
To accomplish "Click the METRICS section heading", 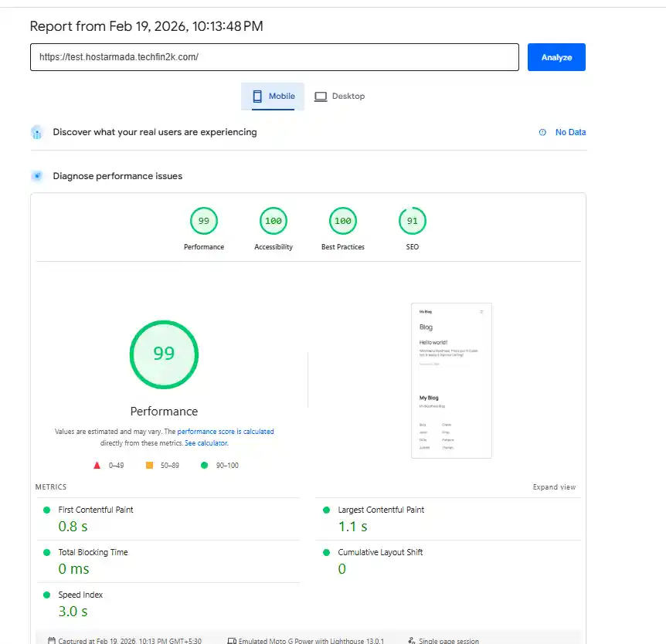I will pyautogui.click(x=51, y=487).
